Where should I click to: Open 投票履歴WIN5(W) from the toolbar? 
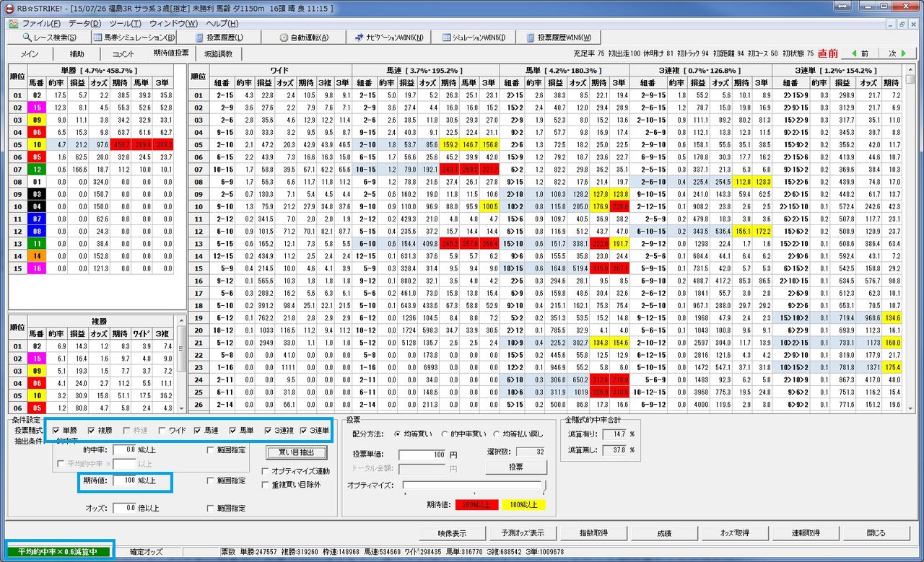[x=559, y=38]
